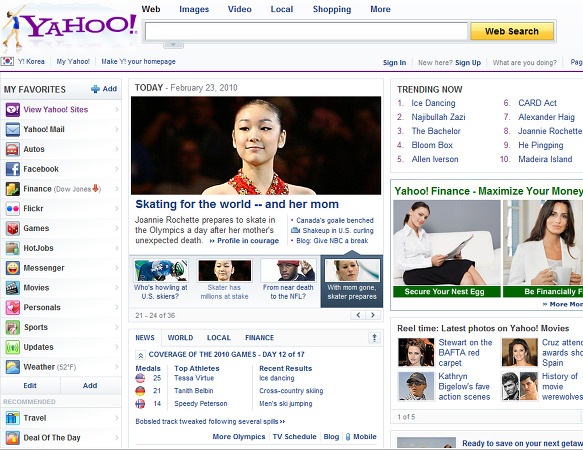
Task: Switch to the Local search tab
Action: pyautogui.click(x=282, y=9)
